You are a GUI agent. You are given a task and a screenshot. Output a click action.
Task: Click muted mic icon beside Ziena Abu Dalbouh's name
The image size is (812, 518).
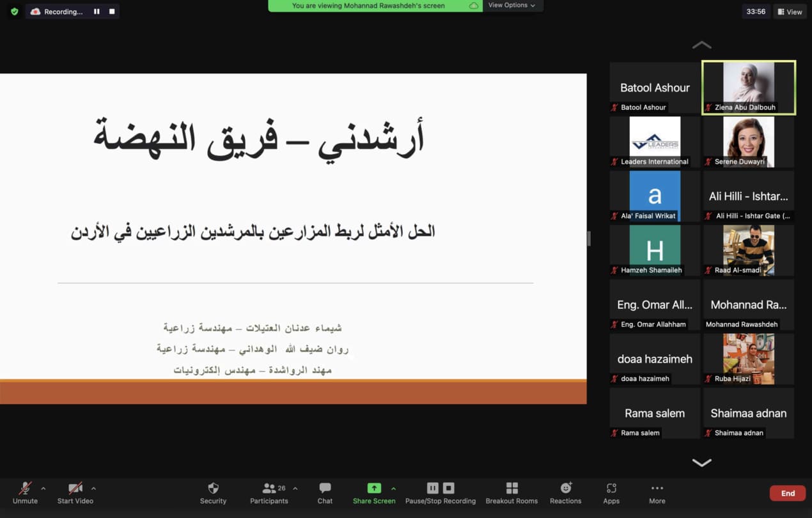click(708, 107)
